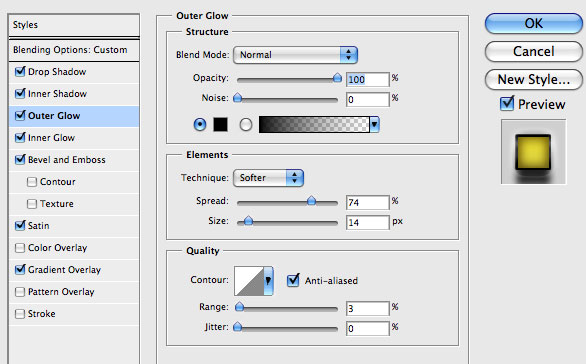586x364 pixels.
Task: Enable the Pattern Overlay checkbox
Action: [x=20, y=292]
